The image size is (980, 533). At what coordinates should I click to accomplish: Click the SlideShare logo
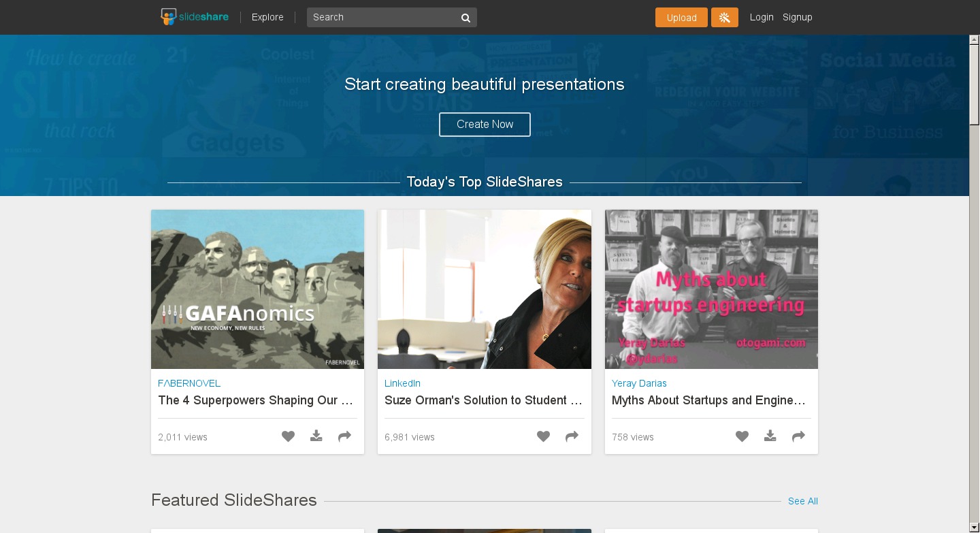[x=195, y=17]
